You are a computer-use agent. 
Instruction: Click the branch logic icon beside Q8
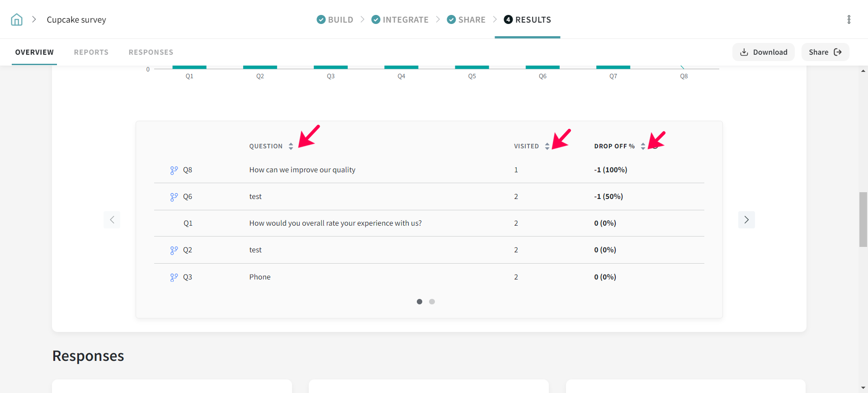(174, 170)
